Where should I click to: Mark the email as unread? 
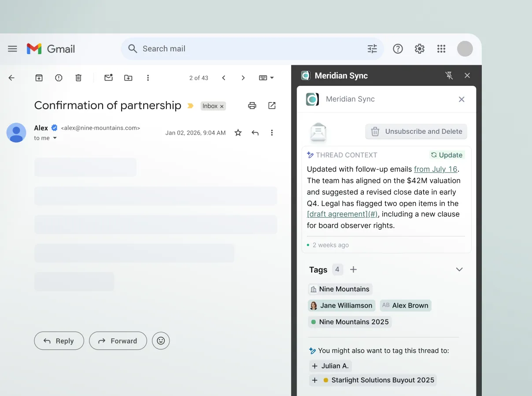[108, 78]
